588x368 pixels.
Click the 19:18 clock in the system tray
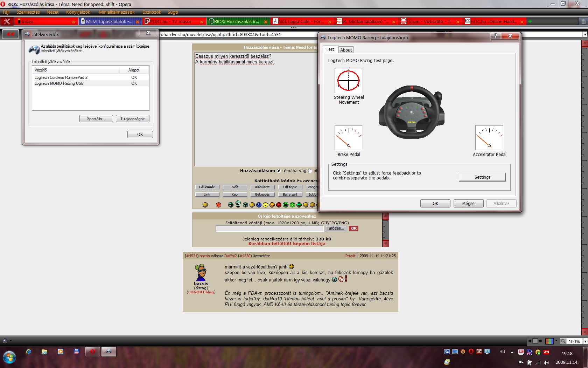[567, 354]
